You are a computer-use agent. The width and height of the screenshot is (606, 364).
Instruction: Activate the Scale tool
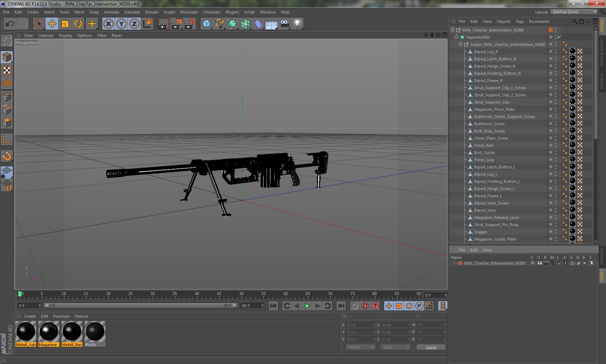65,24
